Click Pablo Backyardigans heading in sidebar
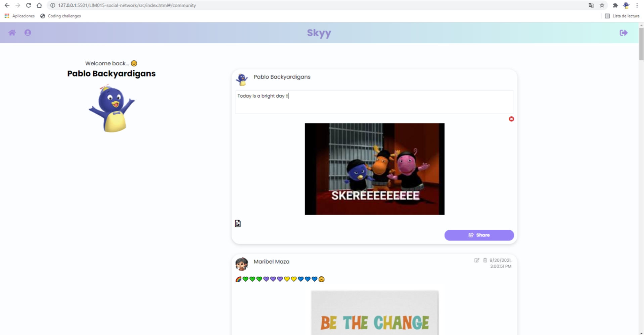The width and height of the screenshot is (644, 335). [111, 74]
